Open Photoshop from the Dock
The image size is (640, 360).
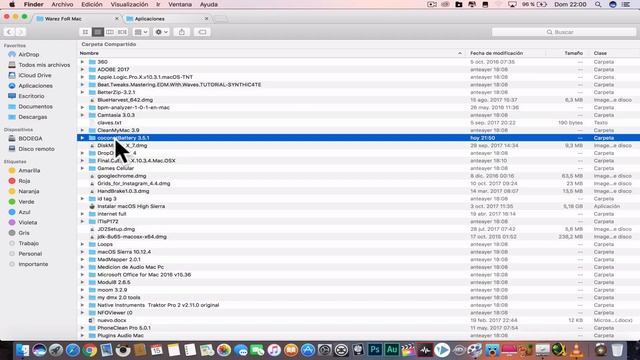[x=375, y=350]
